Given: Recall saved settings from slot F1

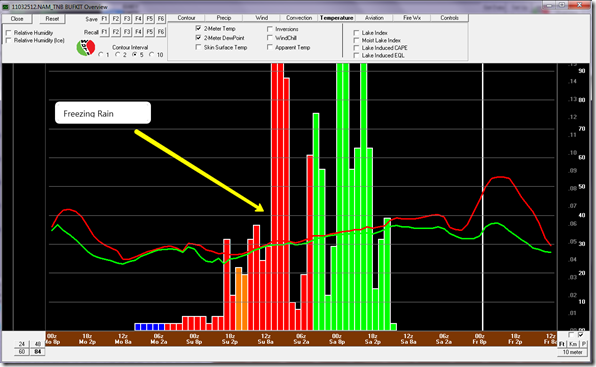Looking at the screenshot, I should 105,32.
